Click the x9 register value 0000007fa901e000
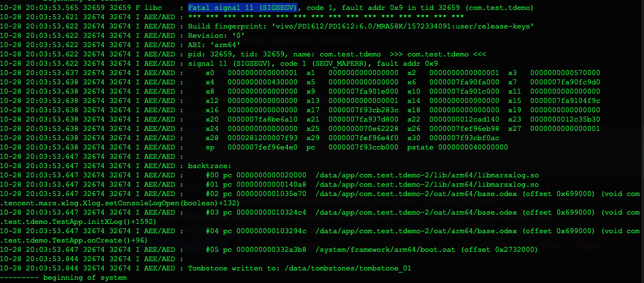 pyautogui.click(x=363, y=91)
